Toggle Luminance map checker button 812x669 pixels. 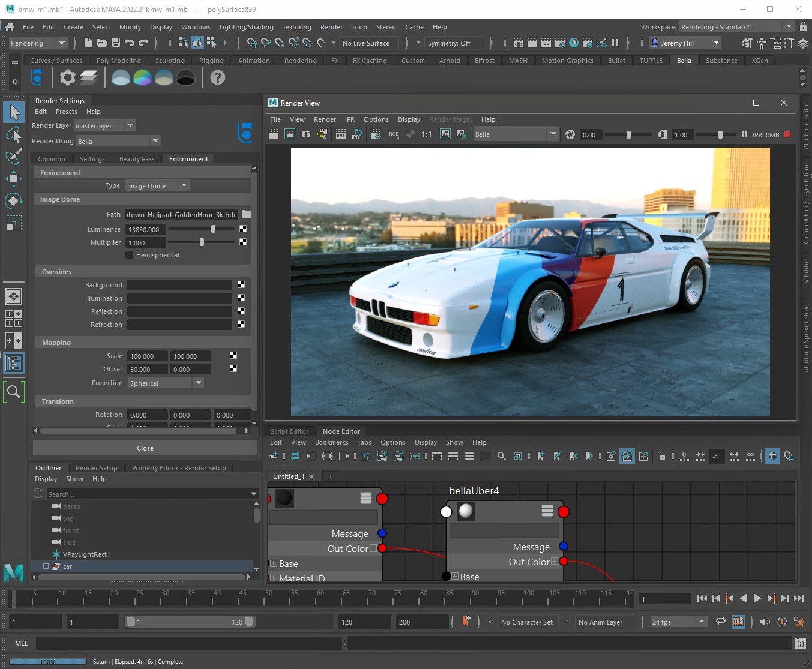pos(243,229)
